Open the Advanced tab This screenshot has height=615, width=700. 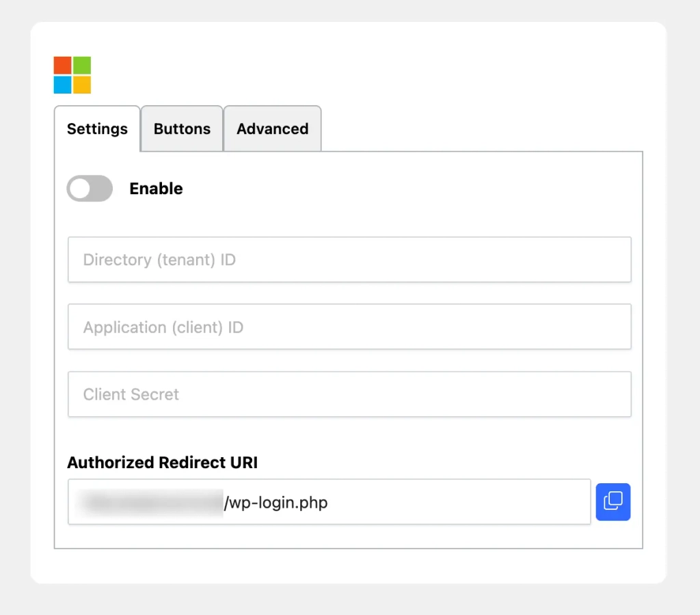pyautogui.click(x=272, y=128)
